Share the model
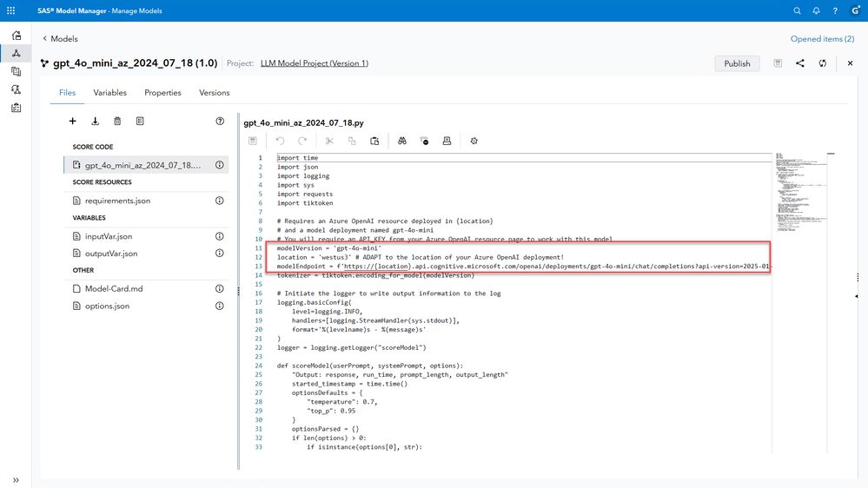Image resolution: width=868 pixels, height=488 pixels. pyautogui.click(x=800, y=63)
